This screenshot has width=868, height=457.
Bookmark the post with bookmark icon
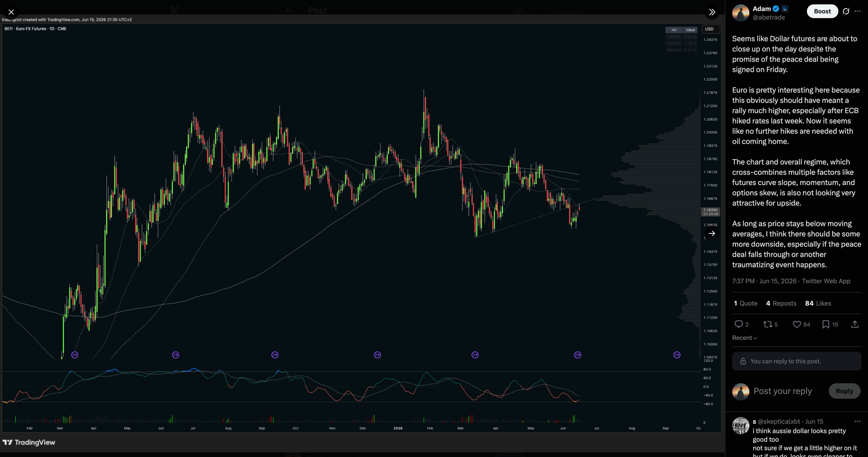[x=825, y=325]
